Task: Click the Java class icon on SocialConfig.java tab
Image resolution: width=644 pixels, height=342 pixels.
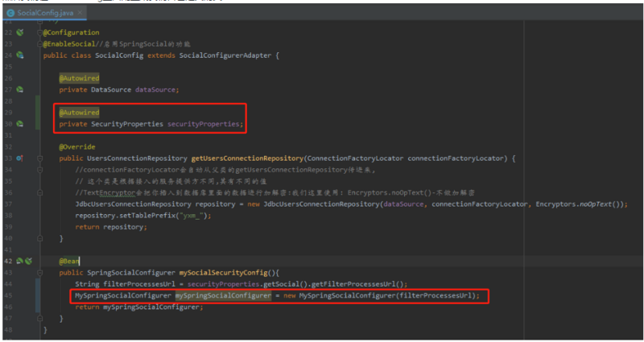Action: [10, 13]
